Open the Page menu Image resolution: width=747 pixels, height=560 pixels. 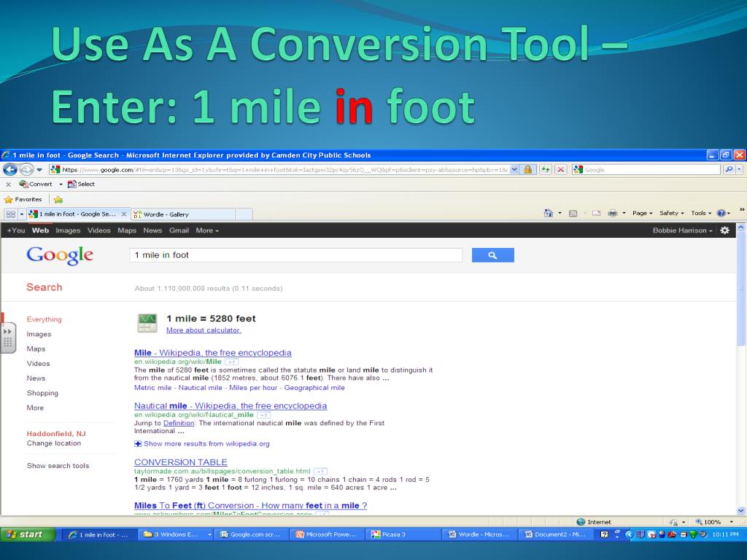642,214
